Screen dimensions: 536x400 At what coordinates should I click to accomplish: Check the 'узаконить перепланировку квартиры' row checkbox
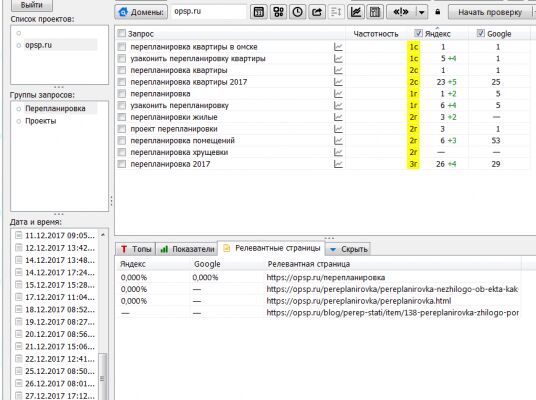click(122, 58)
